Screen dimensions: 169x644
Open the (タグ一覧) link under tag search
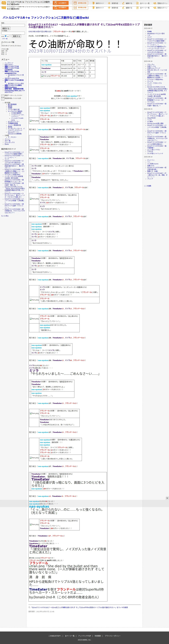[x=5, y=39]
